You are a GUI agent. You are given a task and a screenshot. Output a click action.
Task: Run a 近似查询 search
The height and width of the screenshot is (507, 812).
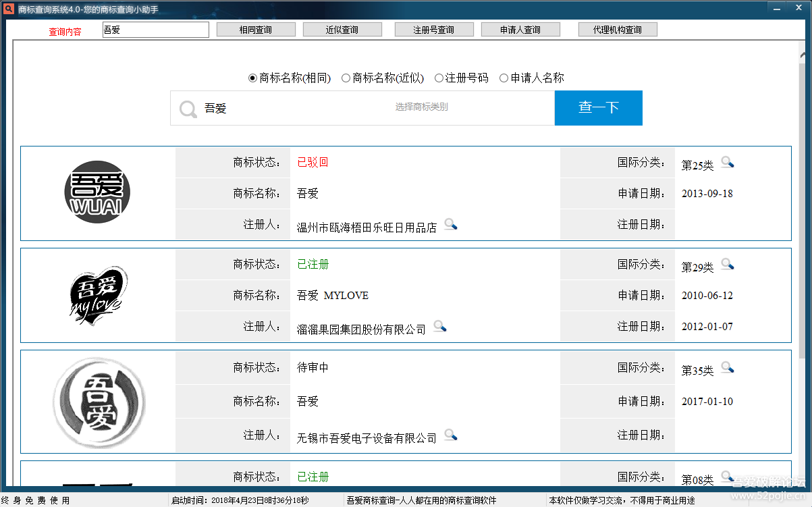(x=342, y=30)
